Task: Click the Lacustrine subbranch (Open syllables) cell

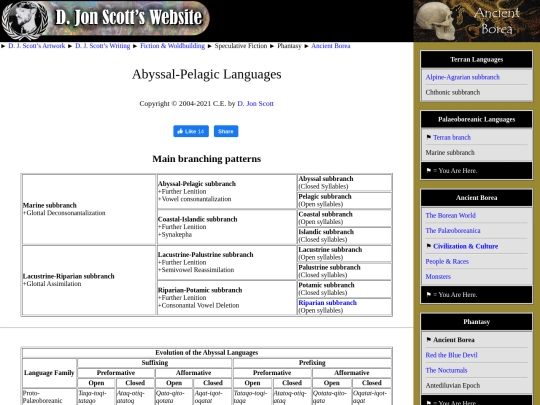Action: point(344,253)
